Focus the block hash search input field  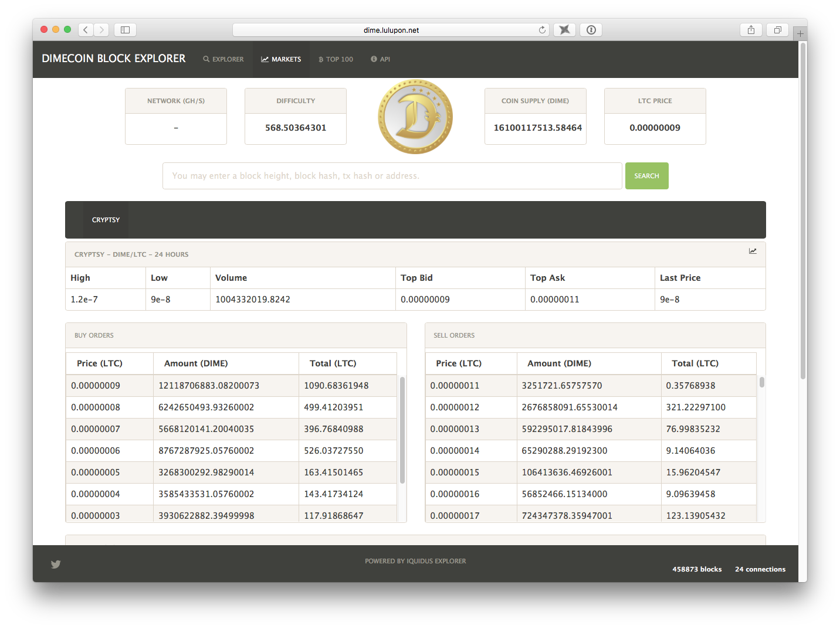392,176
